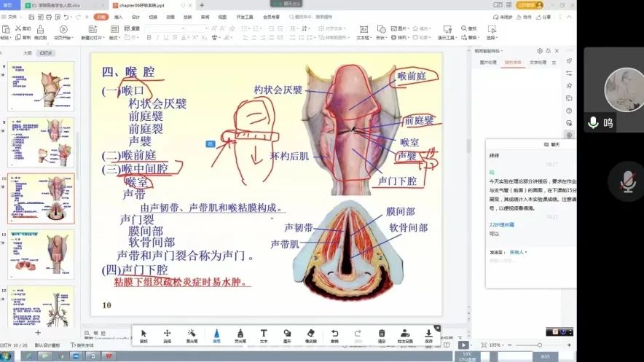Image resolution: width=644 pixels, height=362 pixels.
Task: Click the print icon in quick access
Action: 49,17
